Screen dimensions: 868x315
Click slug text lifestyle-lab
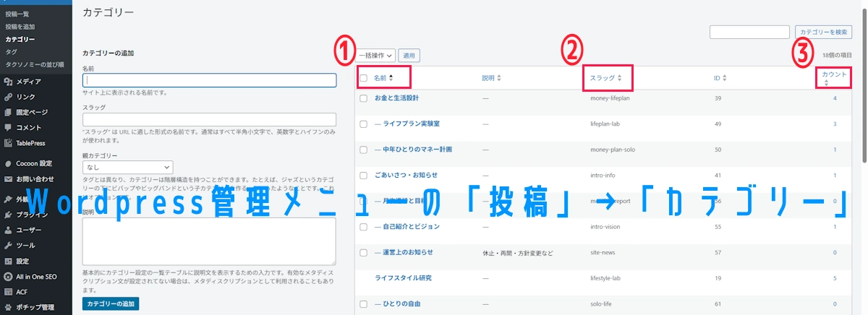pos(606,278)
